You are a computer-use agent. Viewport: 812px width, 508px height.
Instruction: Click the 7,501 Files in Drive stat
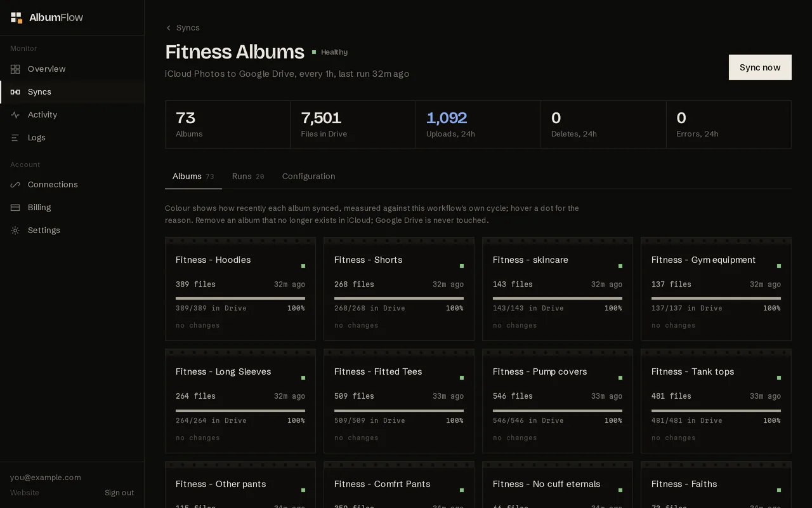pos(353,124)
